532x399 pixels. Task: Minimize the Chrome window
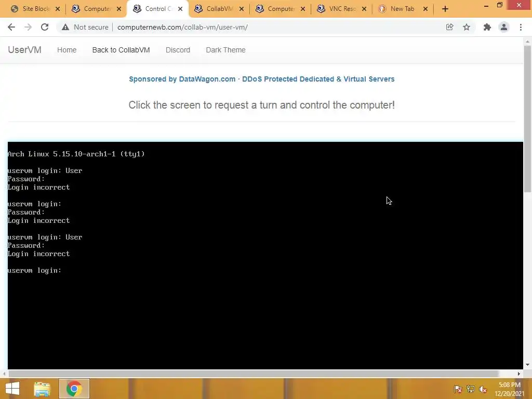(486, 5)
